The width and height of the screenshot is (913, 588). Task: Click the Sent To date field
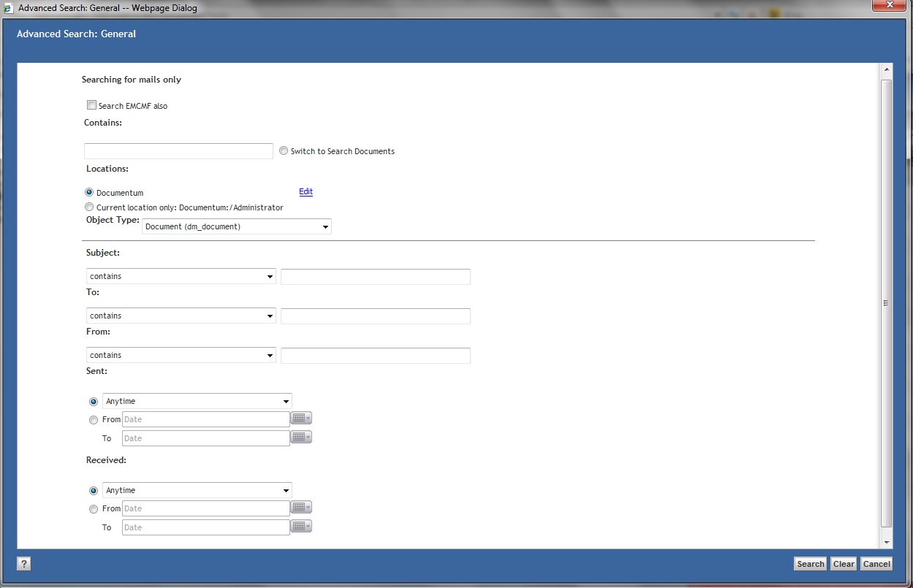point(206,438)
